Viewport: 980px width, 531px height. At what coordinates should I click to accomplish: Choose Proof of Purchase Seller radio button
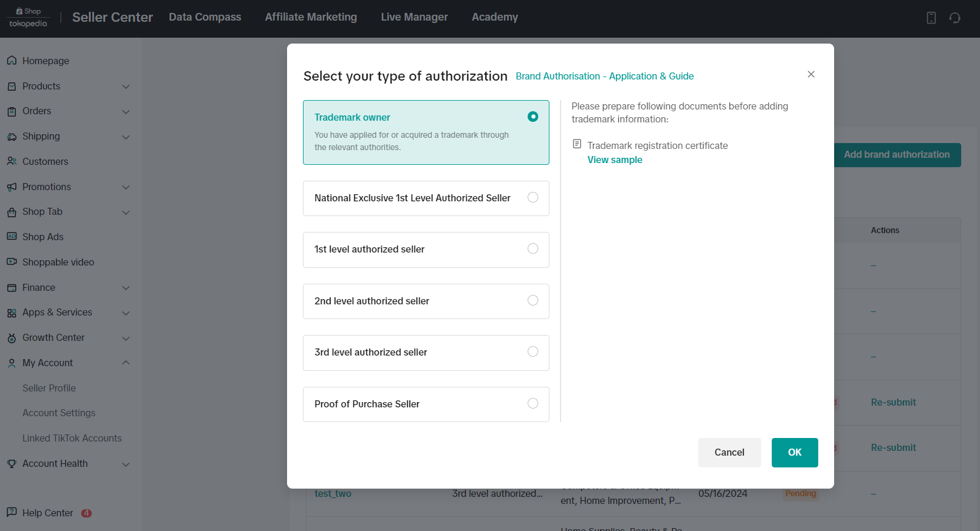click(x=532, y=404)
